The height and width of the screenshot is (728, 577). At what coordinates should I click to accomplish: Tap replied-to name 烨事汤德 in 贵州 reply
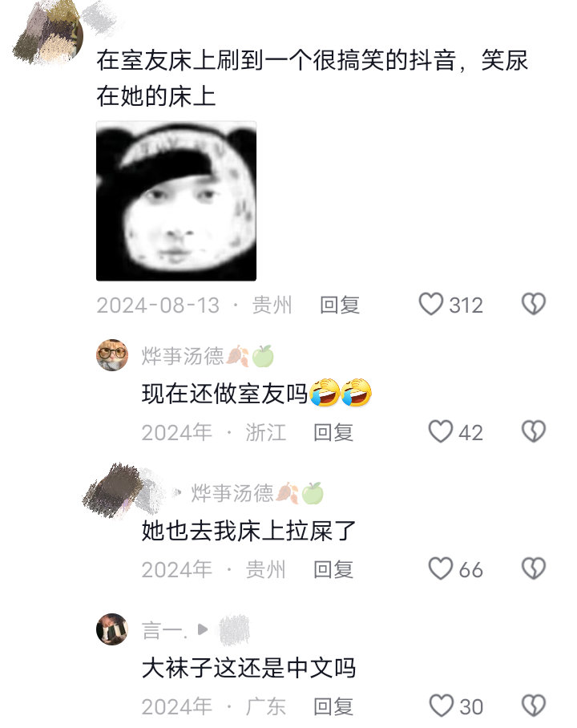[232, 493]
